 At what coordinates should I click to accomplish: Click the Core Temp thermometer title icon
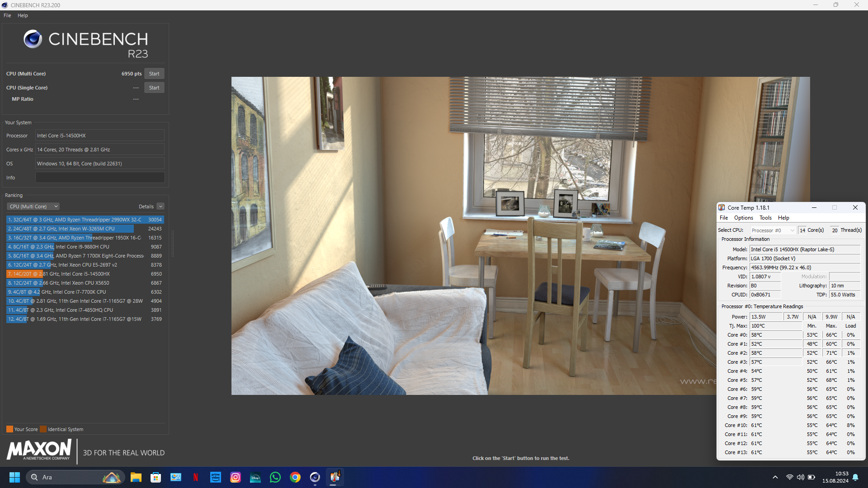click(722, 207)
